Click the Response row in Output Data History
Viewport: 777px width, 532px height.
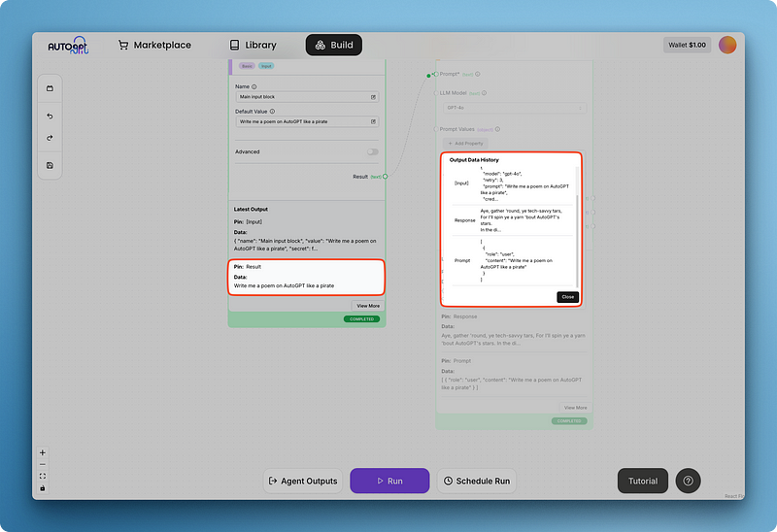click(x=513, y=220)
